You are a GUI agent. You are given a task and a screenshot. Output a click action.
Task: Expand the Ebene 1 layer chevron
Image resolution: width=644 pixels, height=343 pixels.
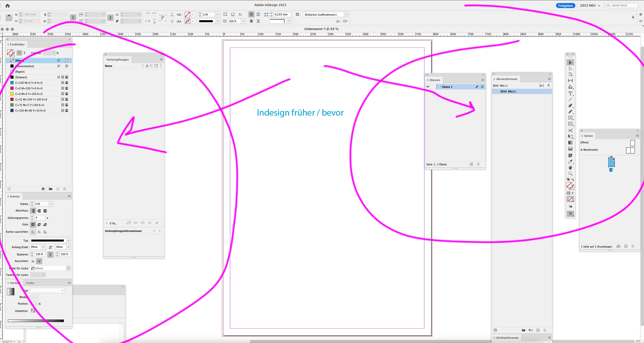point(440,87)
